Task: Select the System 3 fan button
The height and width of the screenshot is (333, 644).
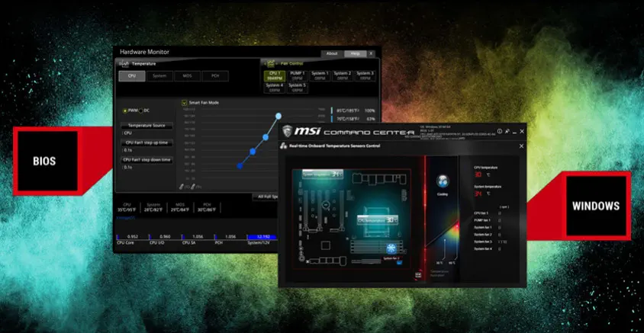Action: pyautogui.click(x=365, y=76)
